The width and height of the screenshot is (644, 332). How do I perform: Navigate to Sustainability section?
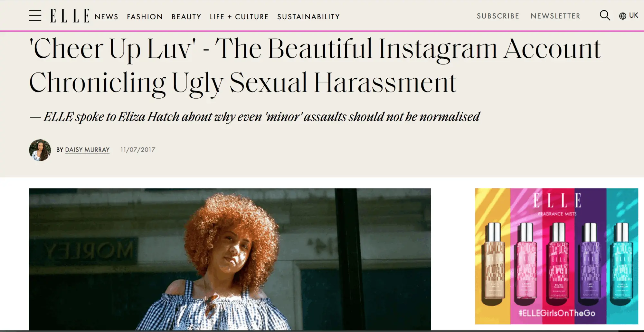pos(308,17)
